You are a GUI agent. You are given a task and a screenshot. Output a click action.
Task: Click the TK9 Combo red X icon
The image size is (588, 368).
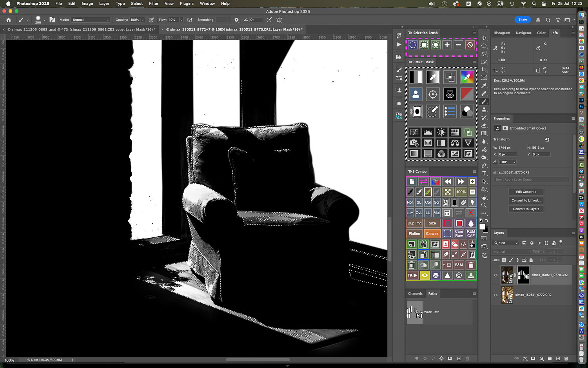click(x=471, y=213)
